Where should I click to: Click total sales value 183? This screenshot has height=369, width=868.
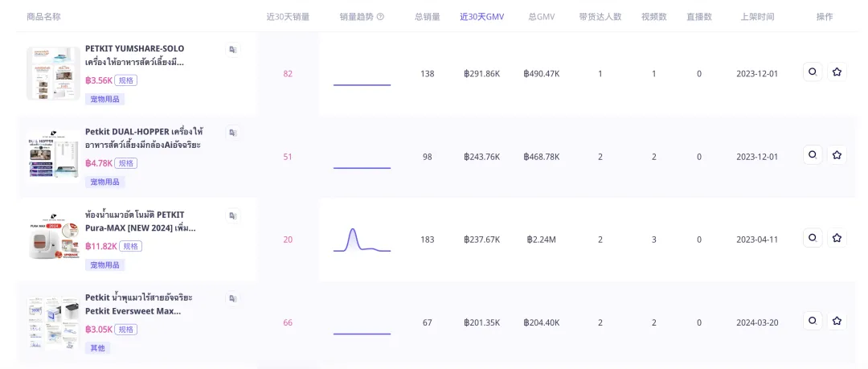tap(428, 240)
